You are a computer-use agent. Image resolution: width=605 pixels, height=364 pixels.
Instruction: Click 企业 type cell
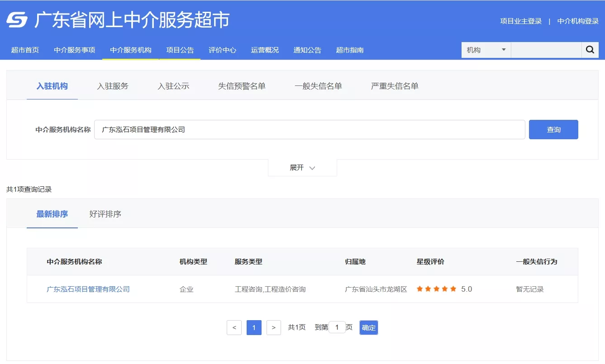point(186,289)
